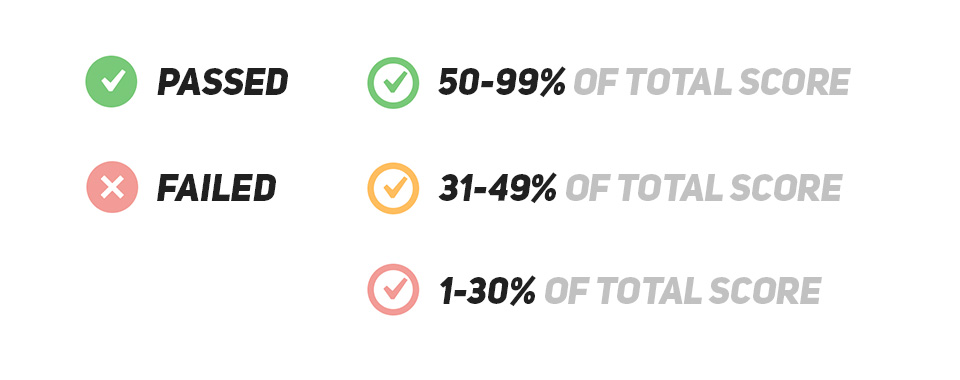960x380 pixels.
Task: Click the FAILED label text
Action: coord(217,188)
